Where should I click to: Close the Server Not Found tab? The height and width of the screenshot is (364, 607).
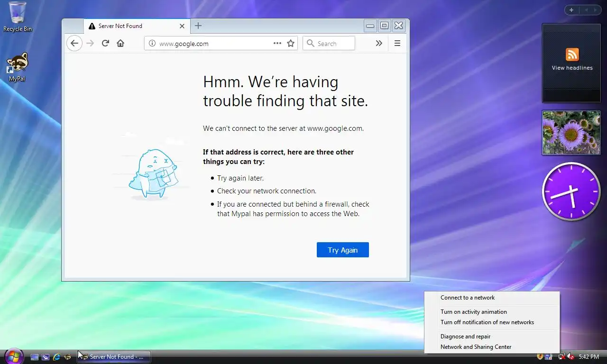click(x=182, y=26)
